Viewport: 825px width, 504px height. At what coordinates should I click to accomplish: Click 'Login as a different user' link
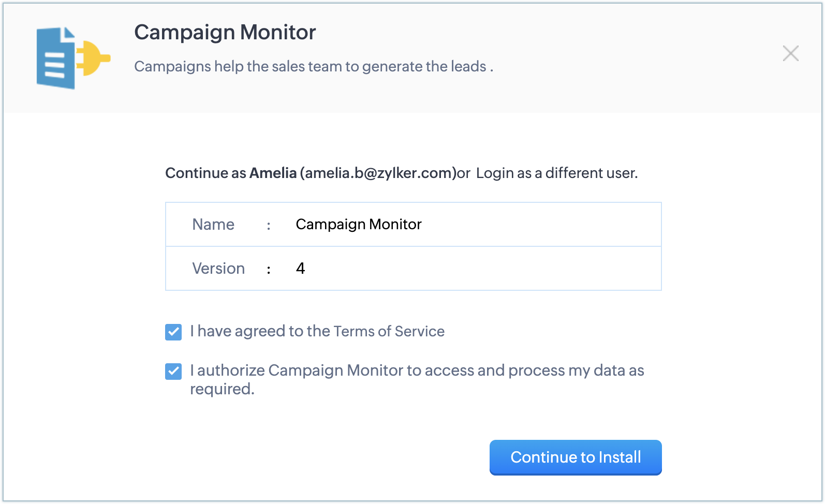click(x=556, y=173)
